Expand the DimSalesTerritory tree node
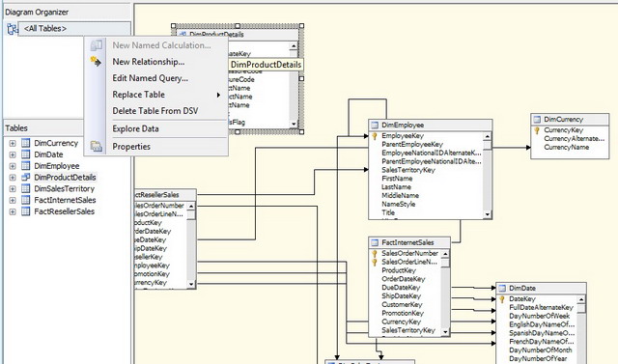The width and height of the screenshot is (618, 364). pos(13,189)
